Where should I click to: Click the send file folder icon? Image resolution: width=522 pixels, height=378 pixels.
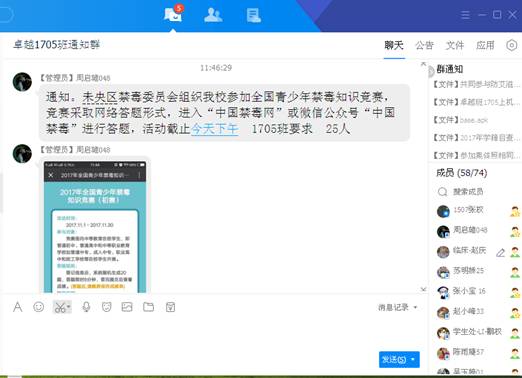[x=148, y=307]
